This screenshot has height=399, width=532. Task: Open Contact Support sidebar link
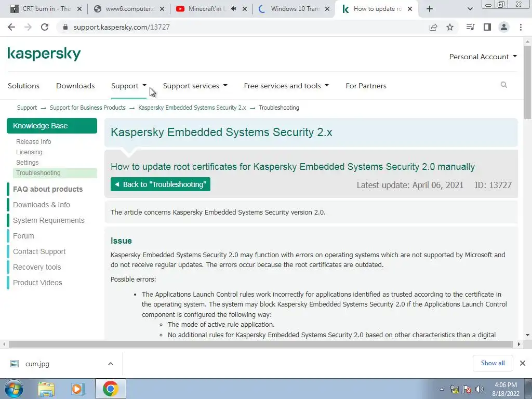click(39, 252)
